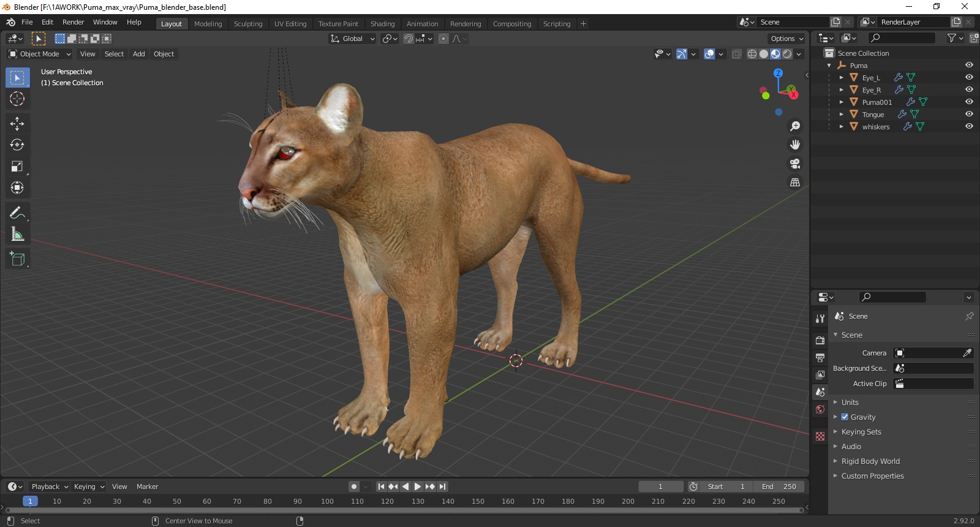Activate the 3D Cursor tool
Image resolution: width=980 pixels, height=527 pixels.
(17, 99)
